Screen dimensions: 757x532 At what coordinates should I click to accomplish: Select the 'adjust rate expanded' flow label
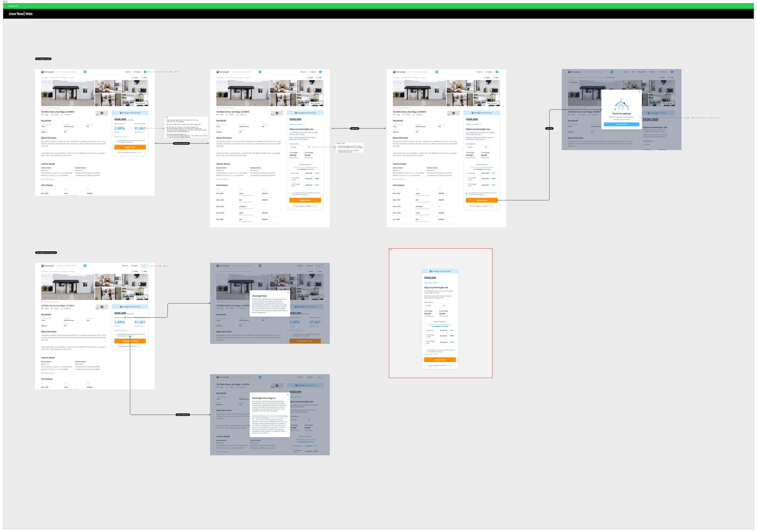click(181, 144)
